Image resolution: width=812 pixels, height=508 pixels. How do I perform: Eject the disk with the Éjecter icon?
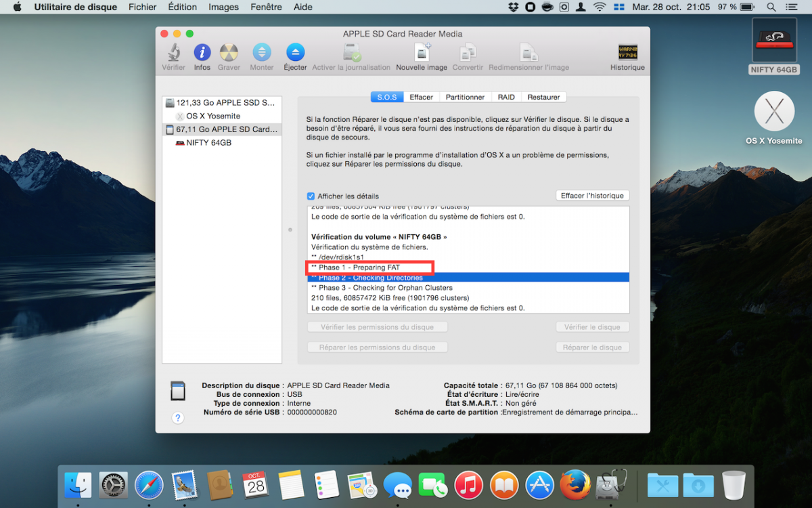pyautogui.click(x=295, y=53)
